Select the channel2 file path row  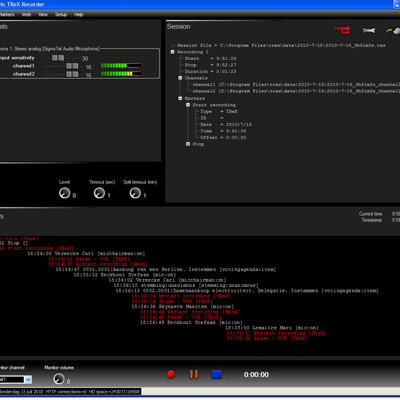pyautogui.click(x=296, y=91)
